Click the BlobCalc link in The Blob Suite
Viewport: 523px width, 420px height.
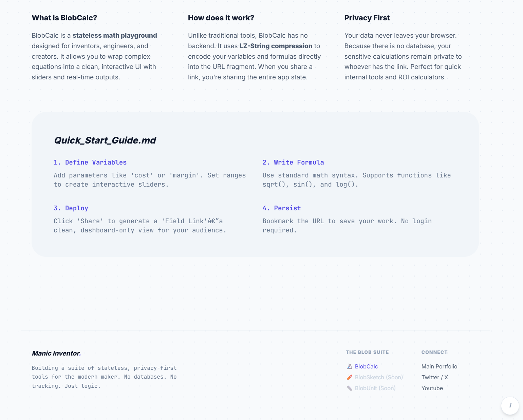367,366
